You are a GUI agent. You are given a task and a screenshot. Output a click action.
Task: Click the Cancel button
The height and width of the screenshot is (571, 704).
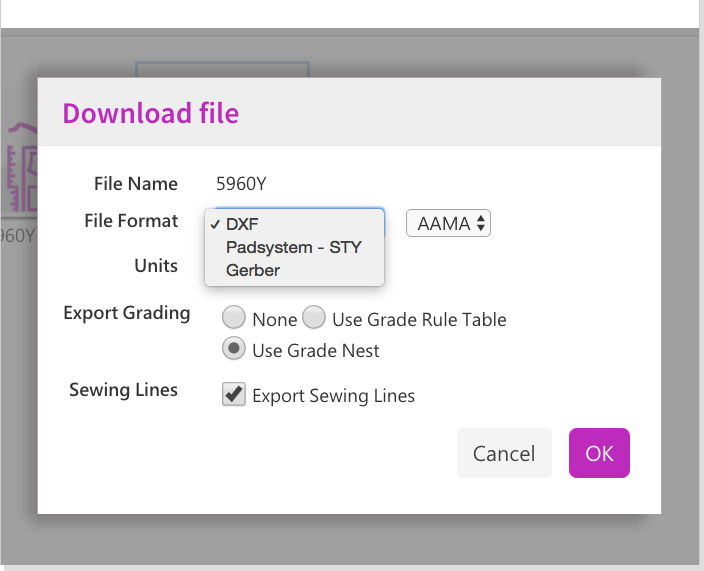coord(504,453)
